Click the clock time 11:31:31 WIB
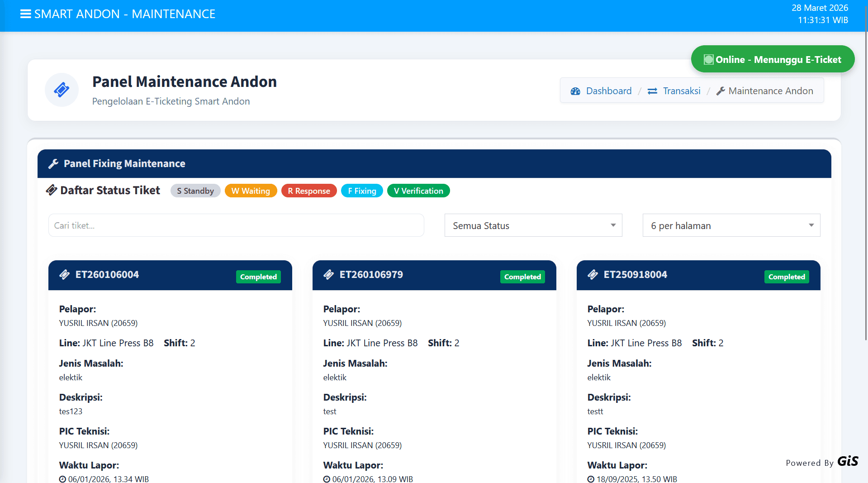 point(823,20)
